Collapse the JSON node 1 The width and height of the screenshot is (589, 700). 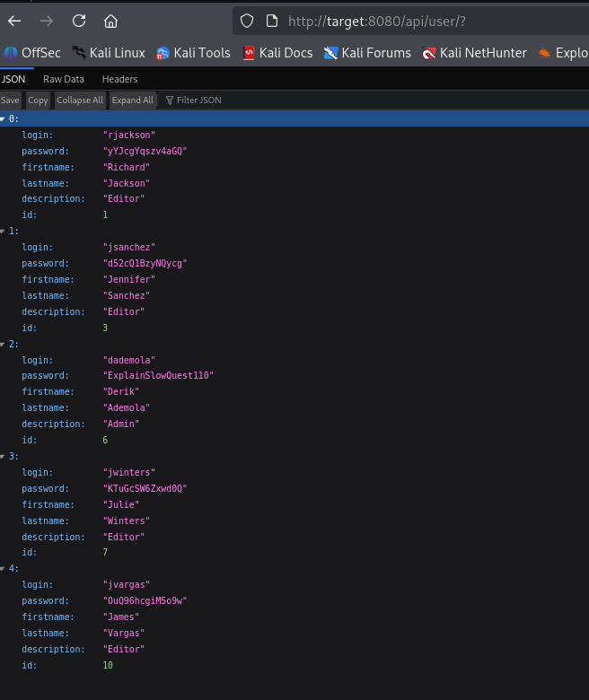pos(3,232)
